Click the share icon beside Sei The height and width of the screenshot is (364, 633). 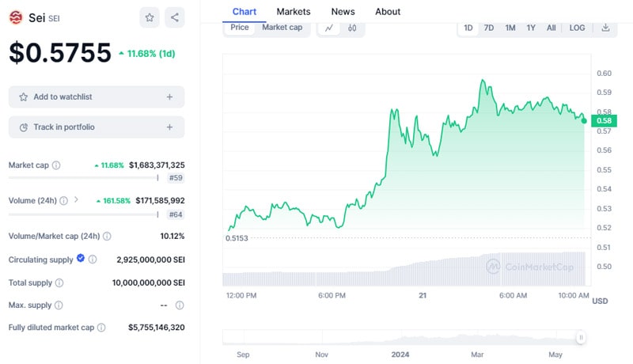coord(175,17)
